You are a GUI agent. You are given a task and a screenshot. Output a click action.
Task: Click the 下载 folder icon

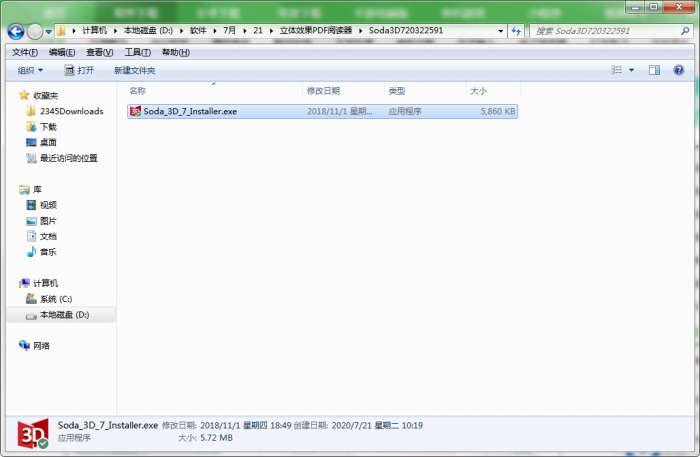coord(31,127)
